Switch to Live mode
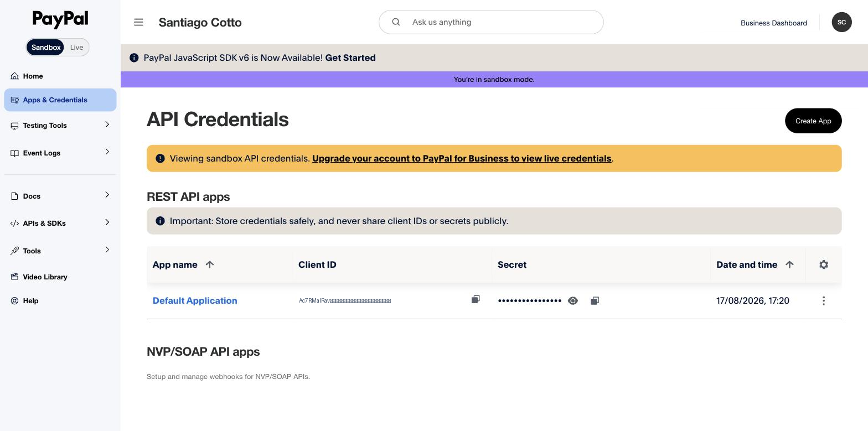The height and width of the screenshot is (431, 868). point(76,48)
